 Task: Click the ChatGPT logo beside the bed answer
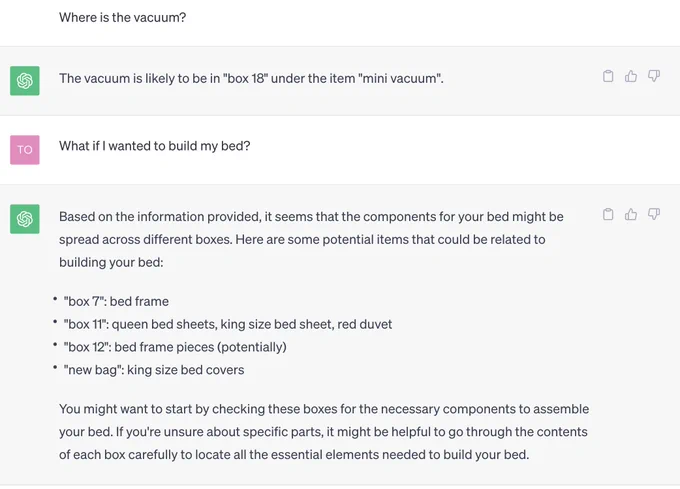25,219
